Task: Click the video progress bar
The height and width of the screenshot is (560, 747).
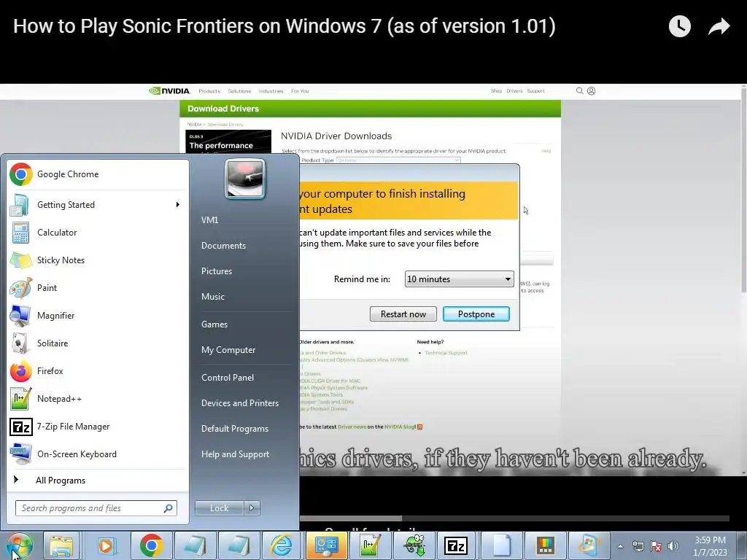Action: [514, 518]
